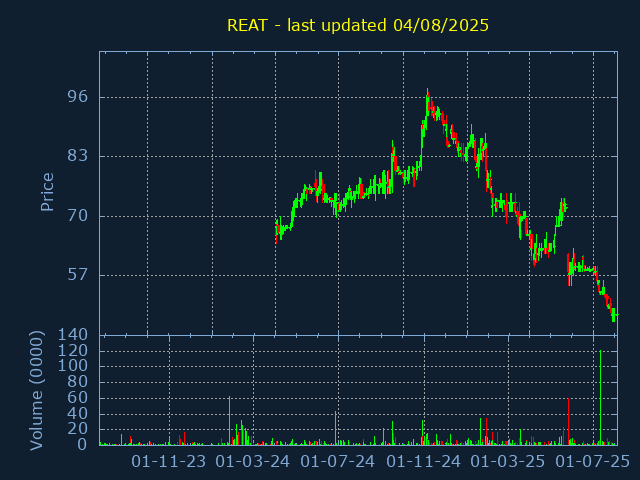Click the price axis label 96
The width and height of the screenshot is (640, 480).
pyautogui.click(x=78, y=97)
